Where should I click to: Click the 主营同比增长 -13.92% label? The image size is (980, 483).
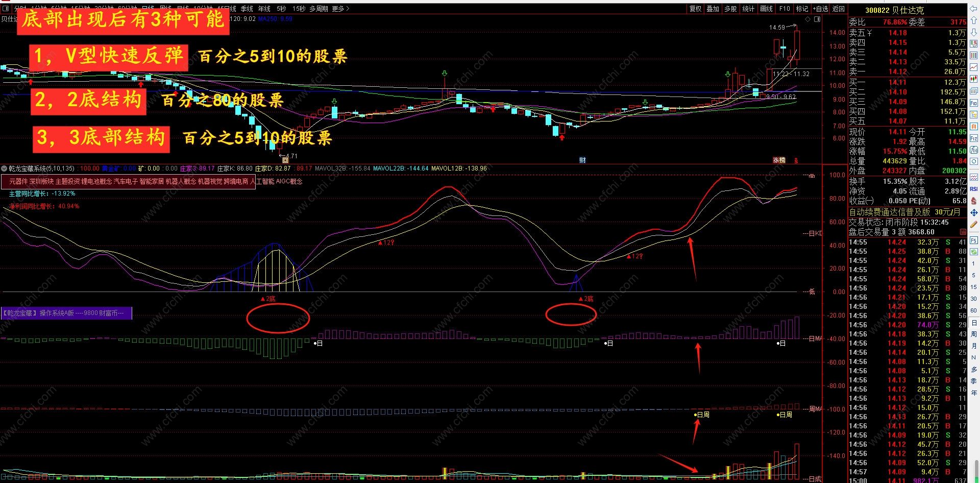[x=42, y=194]
